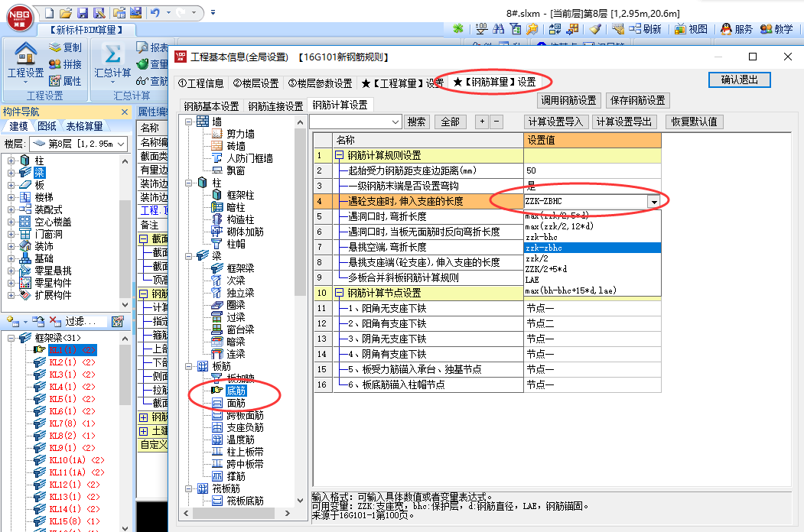Open the 钢筋连接设置 sub-tab
The image size is (804, 532).
click(x=275, y=106)
